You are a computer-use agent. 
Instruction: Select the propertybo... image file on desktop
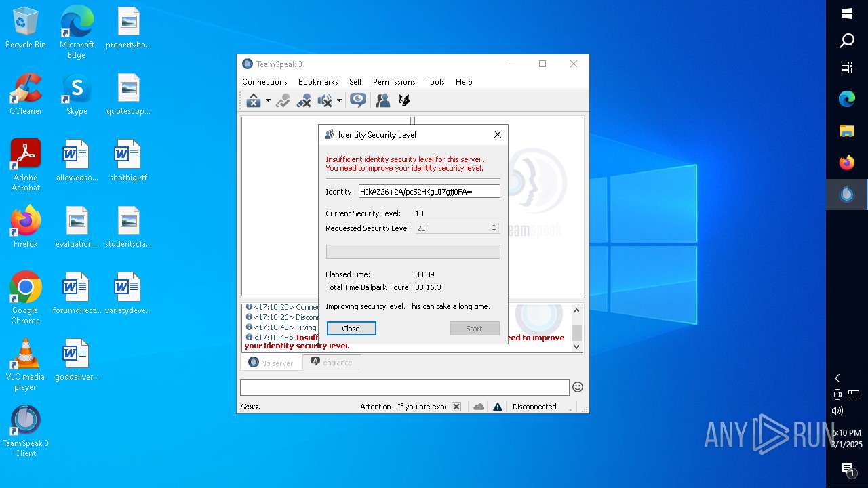128,28
